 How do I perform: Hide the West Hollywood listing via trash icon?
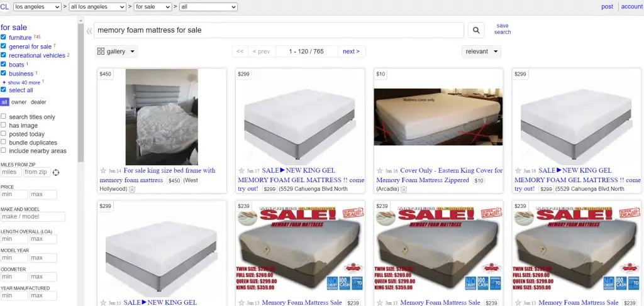click(132, 189)
